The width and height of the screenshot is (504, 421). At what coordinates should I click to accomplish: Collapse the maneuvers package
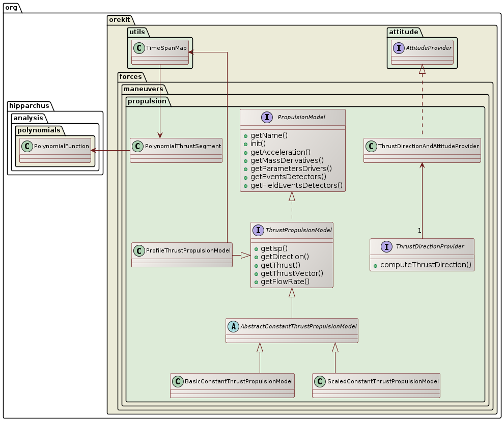click(144, 89)
